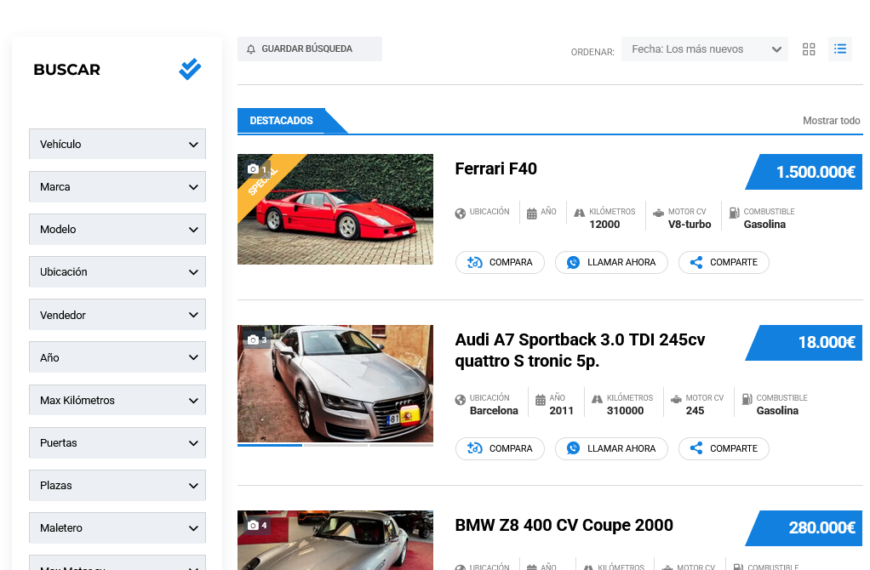
Task: Click the 280.000€ price tag
Action: 804,528
